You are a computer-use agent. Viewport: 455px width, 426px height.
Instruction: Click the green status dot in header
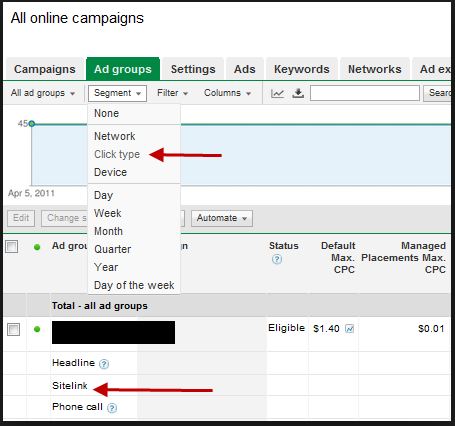point(37,247)
